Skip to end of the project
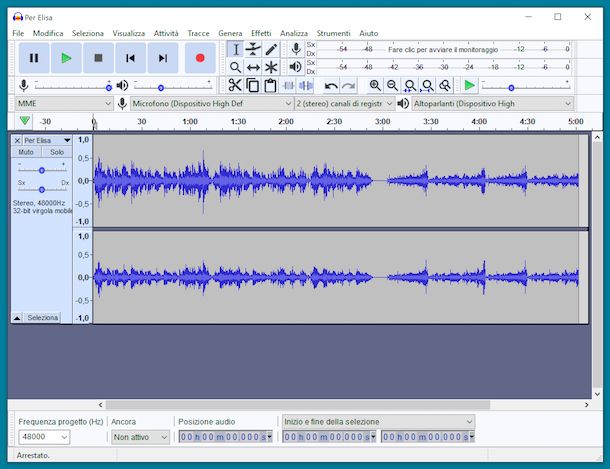The image size is (610, 469). point(163,58)
